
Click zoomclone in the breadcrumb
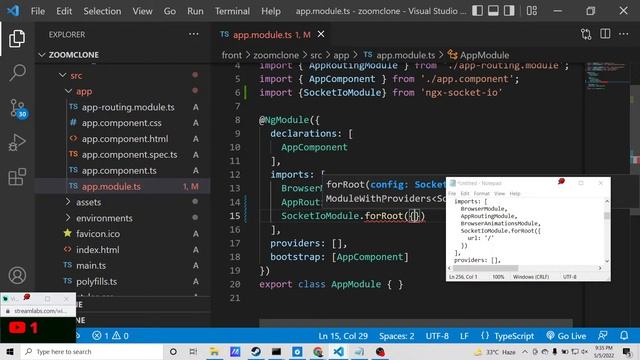276,55
